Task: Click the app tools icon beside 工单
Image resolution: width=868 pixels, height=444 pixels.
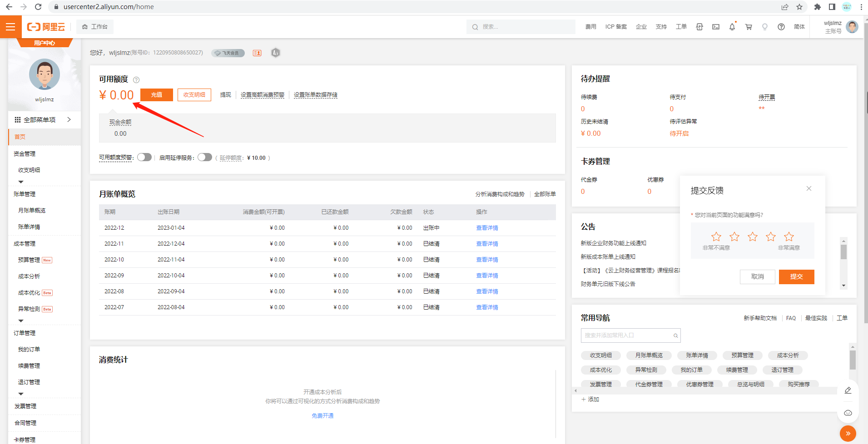Action: 699,27
